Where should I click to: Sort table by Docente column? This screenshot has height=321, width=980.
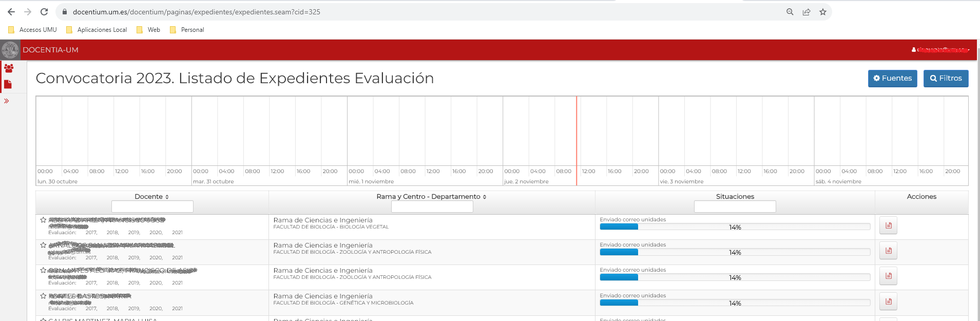pyautogui.click(x=151, y=197)
